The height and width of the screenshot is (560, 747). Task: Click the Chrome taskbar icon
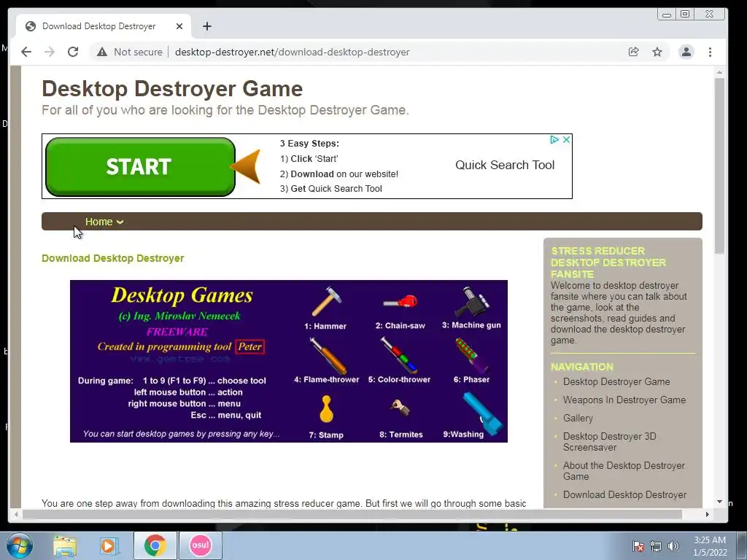pyautogui.click(x=155, y=545)
